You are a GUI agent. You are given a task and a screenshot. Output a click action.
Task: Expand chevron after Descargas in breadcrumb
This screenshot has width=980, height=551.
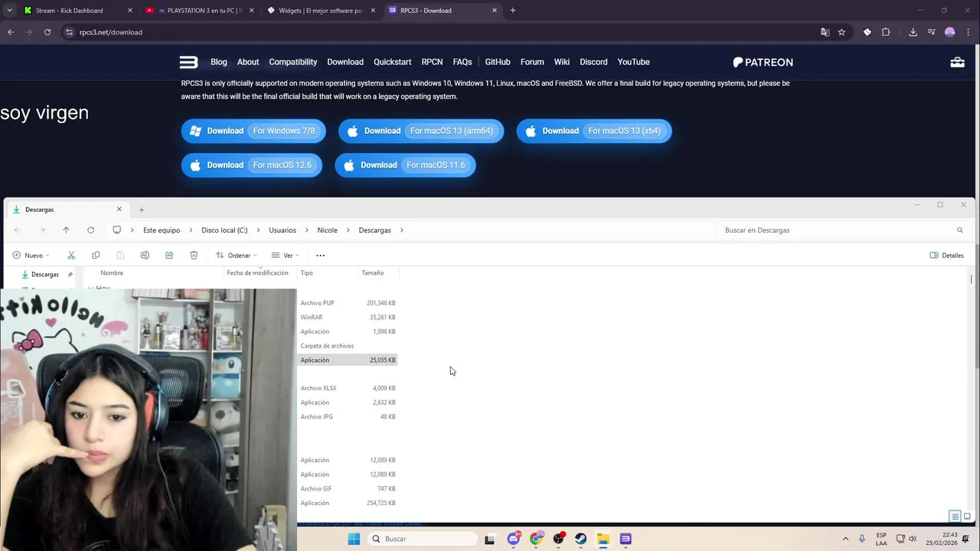point(401,230)
